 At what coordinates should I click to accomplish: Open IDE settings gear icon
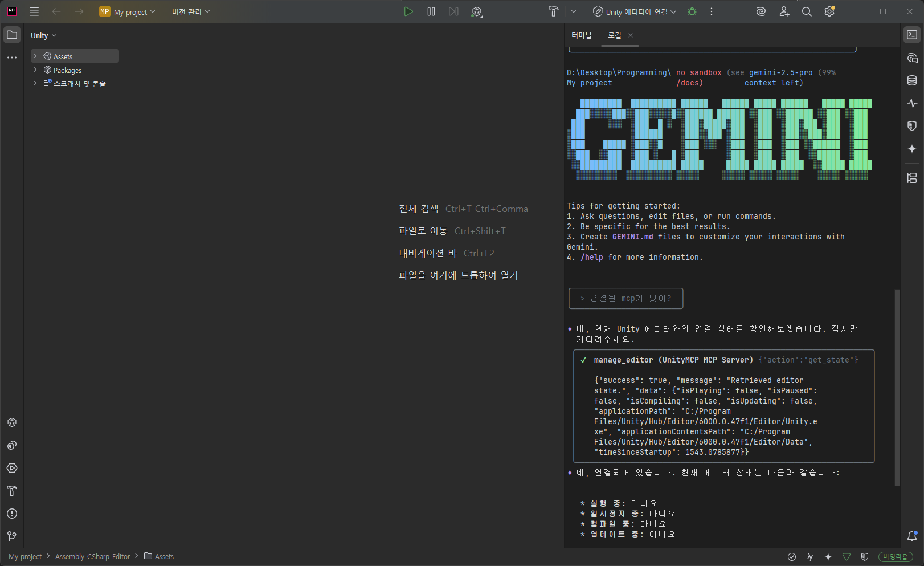click(829, 11)
